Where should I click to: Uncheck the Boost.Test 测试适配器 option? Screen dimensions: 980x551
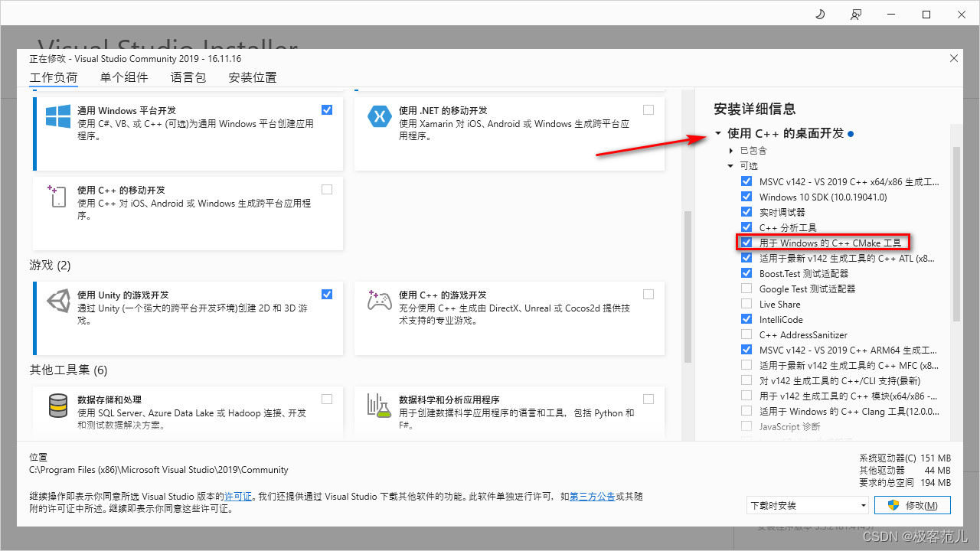tap(746, 273)
